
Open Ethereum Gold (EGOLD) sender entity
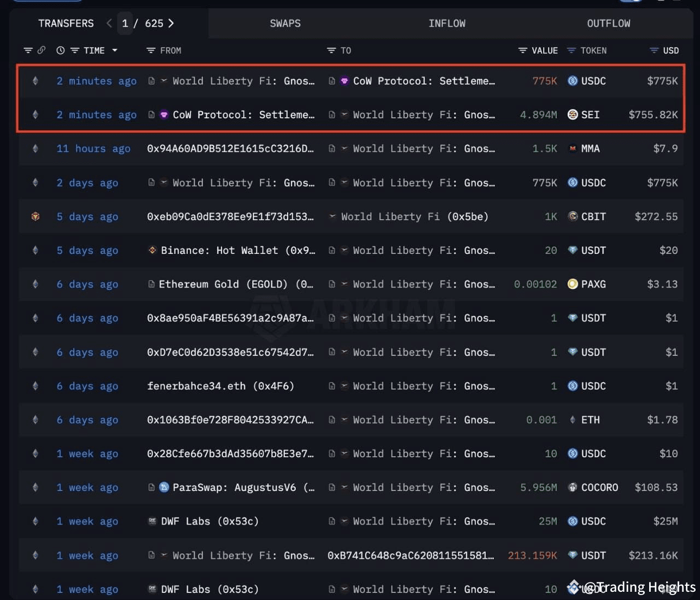(236, 284)
